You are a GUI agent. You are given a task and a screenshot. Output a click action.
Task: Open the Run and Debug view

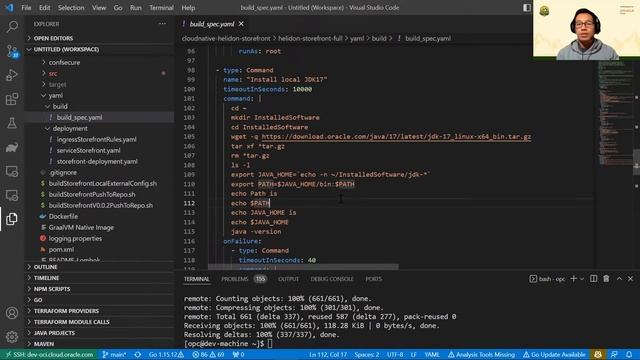click(x=12, y=75)
